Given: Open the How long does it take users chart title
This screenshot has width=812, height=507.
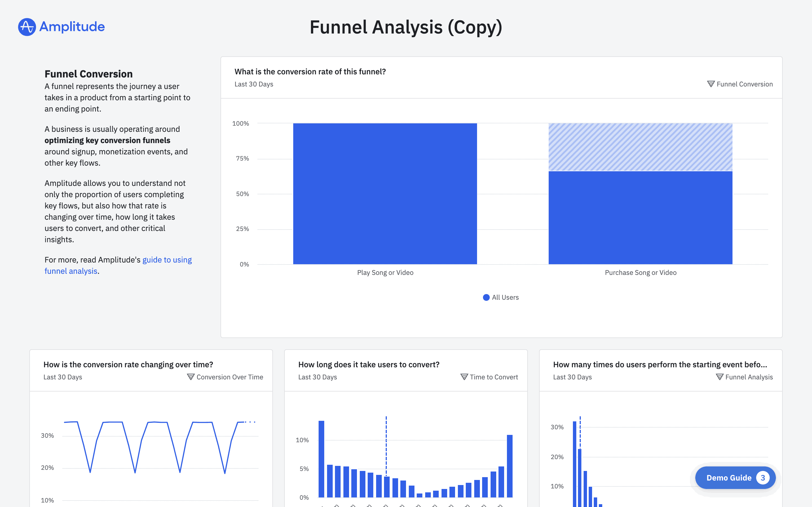Looking at the screenshot, I should coord(369,364).
